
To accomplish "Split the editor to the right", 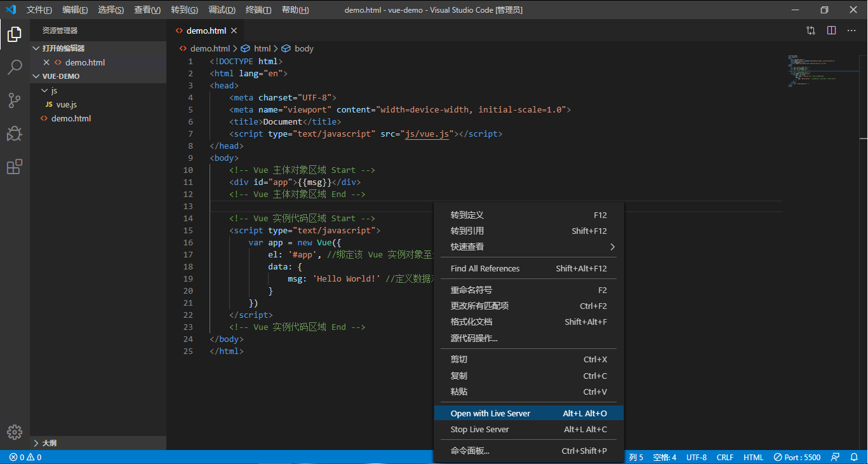I will (x=831, y=31).
